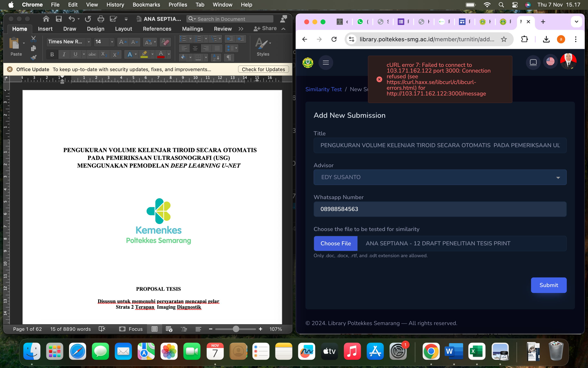Open the Design ribbon tab

[x=96, y=29]
